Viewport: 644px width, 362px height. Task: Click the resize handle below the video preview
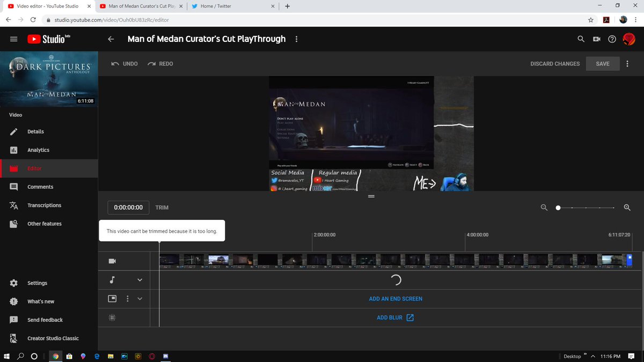coord(371,196)
